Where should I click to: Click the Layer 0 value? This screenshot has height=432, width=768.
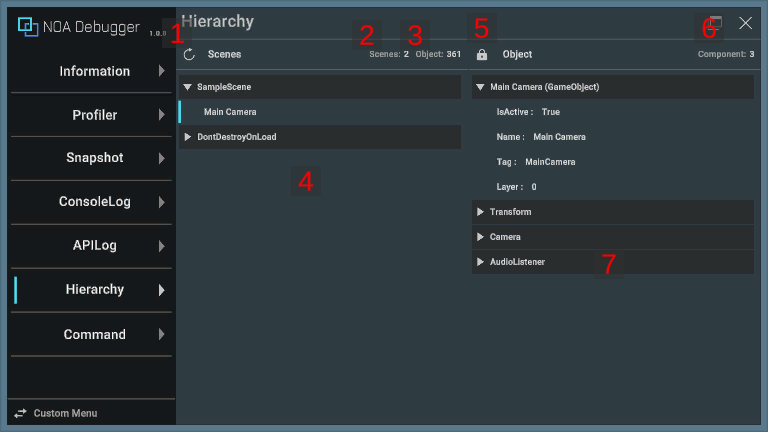pos(534,187)
